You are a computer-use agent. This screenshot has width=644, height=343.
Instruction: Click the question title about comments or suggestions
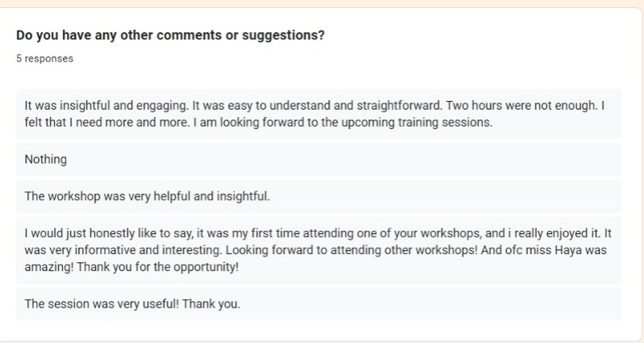pyautogui.click(x=170, y=36)
